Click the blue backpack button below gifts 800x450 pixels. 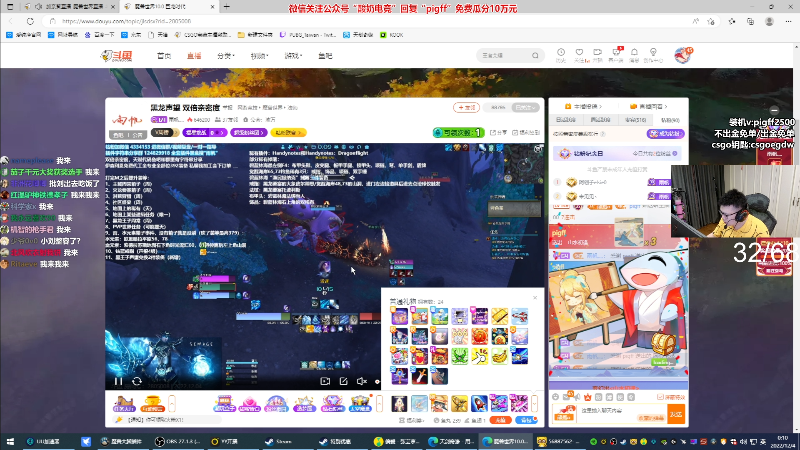pos(526,420)
